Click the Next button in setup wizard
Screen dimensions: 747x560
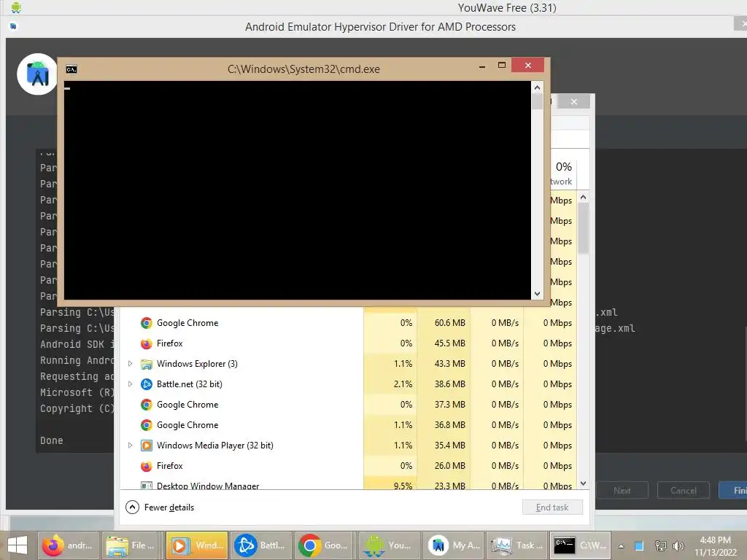622,491
